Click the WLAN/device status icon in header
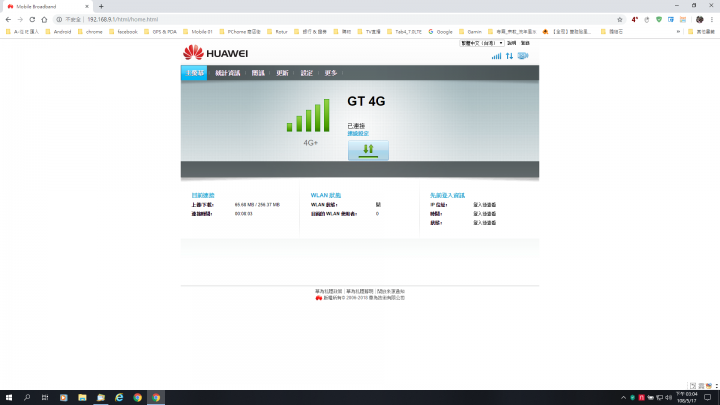The width and height of the screenshot is (720, 405). pyautogui.click(x=523, y=56)
